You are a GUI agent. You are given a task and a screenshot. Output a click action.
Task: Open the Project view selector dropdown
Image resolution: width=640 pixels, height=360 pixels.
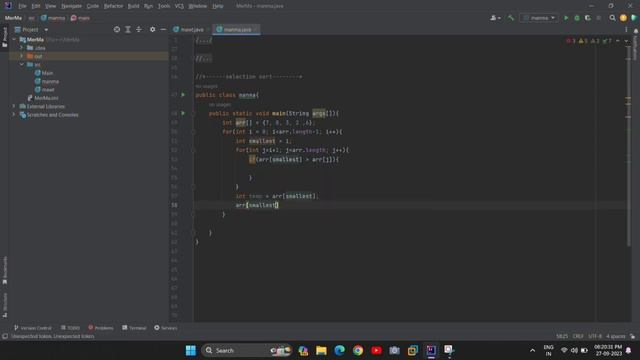31,29
